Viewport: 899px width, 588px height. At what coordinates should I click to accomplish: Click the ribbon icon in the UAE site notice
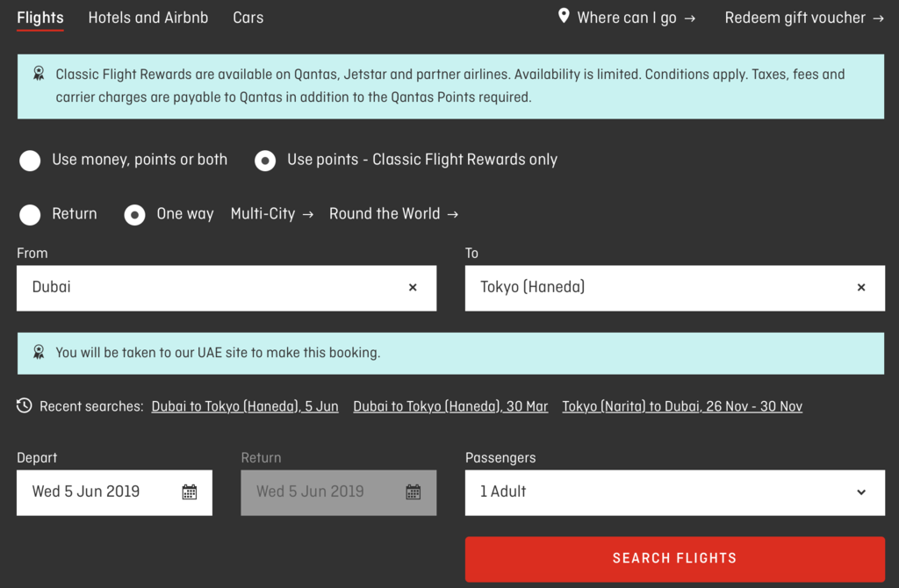(x=39, y=352)
